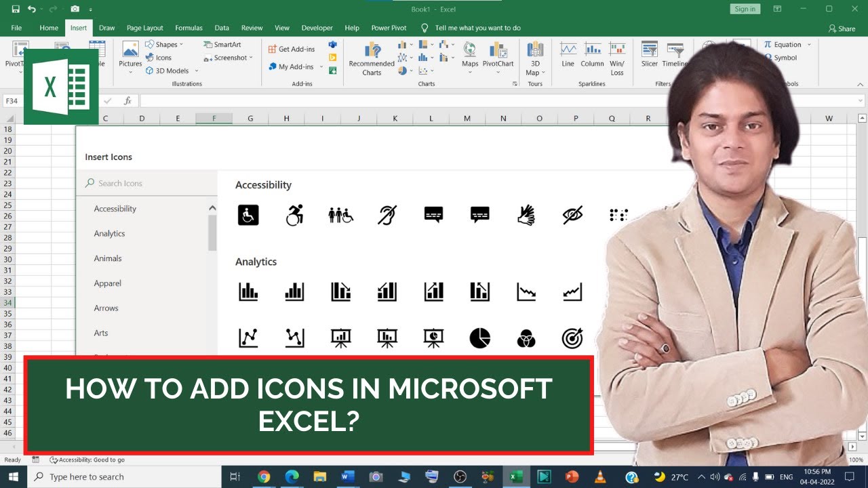
Task: Select the crossed-out ear deaf icon
Action: click(x=387, y=215)
